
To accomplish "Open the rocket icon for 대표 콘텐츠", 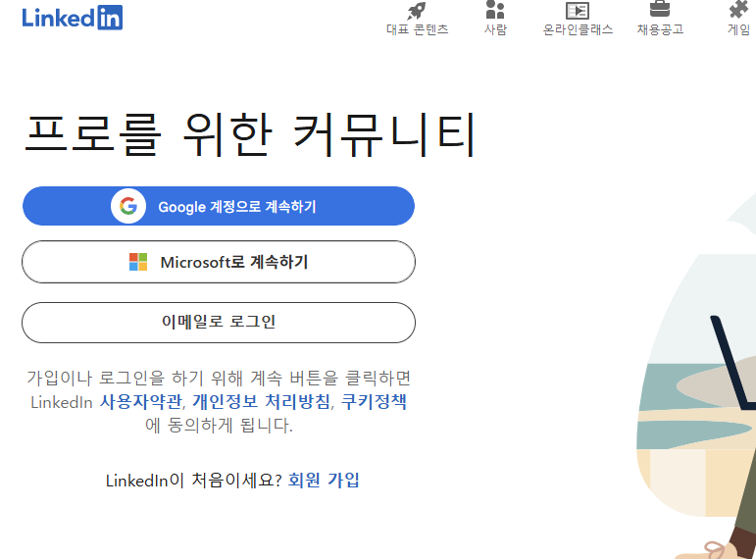I will [417, 11].
